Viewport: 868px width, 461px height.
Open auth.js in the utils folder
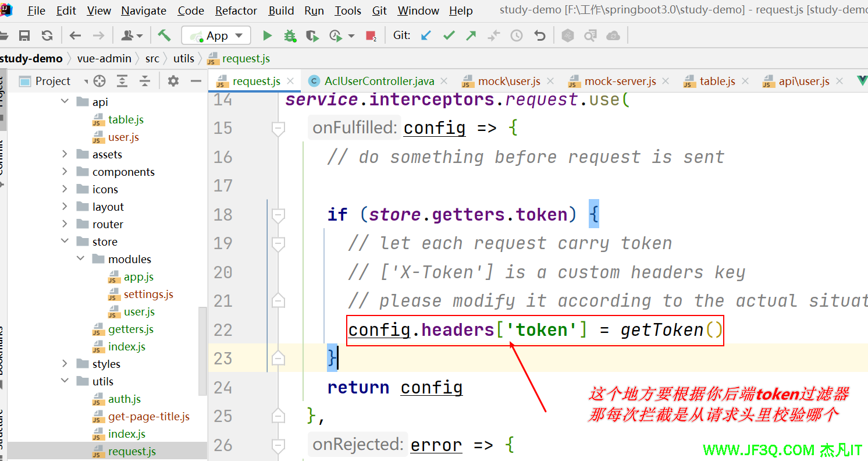pos(124,399)
